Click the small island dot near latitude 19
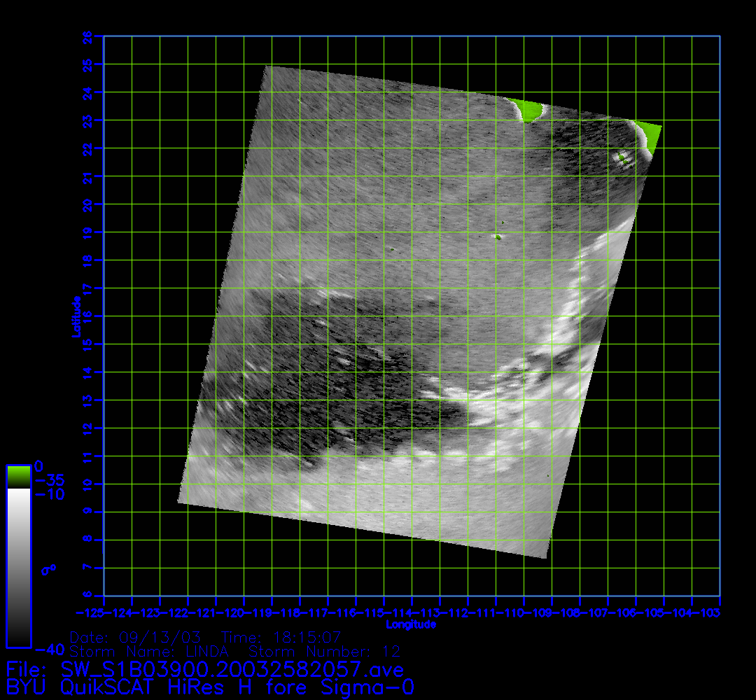The width and height of the screenshot is (756, 700). 498,237
